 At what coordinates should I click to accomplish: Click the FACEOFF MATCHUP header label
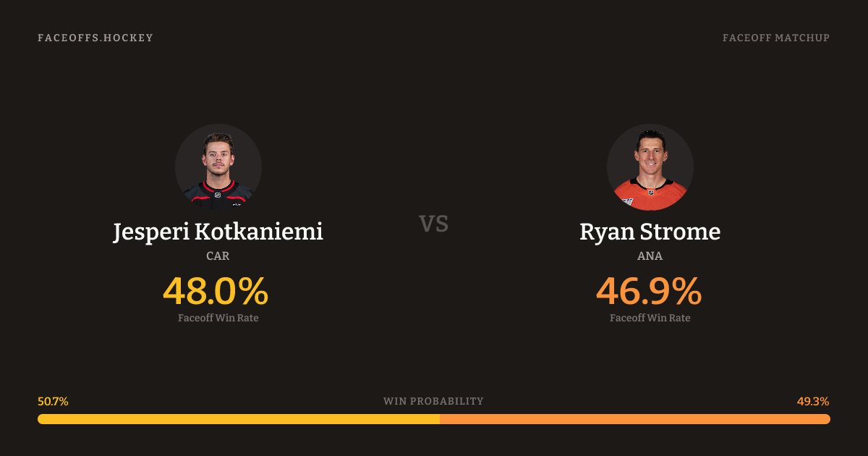tap(775, 38)
